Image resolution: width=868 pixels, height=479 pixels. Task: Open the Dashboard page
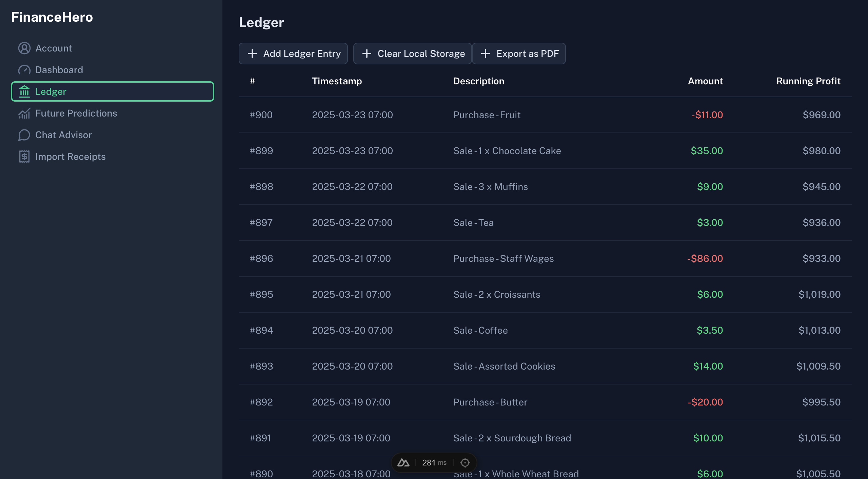[x=59, y=70]
